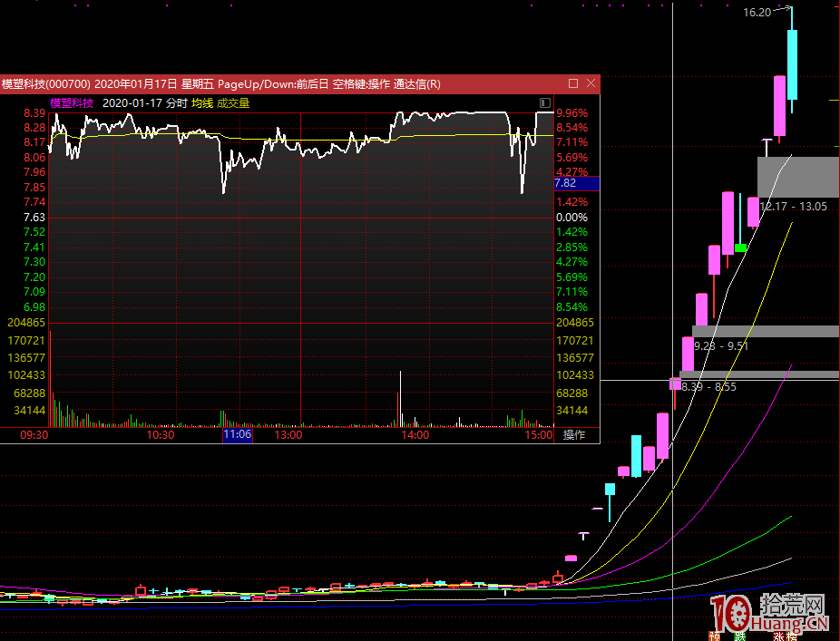840x641 pixels.
Task: Click the 成交量 legend label
Action: tap(233, 102)
